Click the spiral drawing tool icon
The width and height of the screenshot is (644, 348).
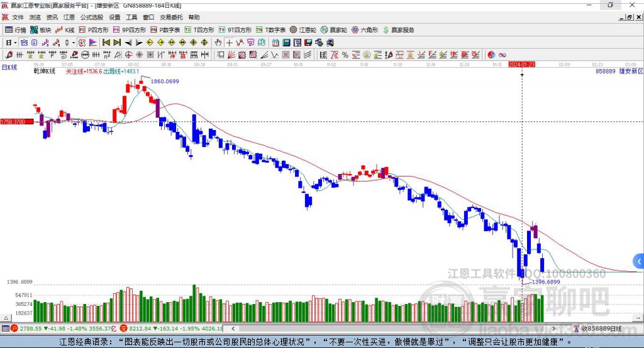point(64,55)
